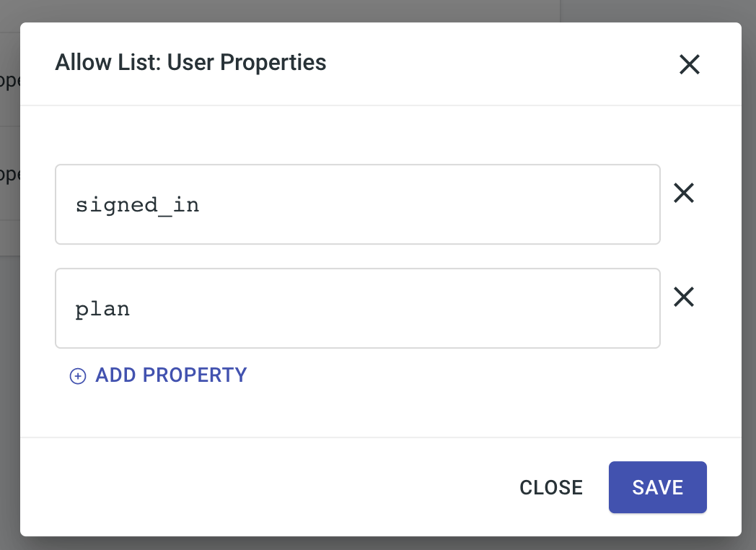Focus the plan property input box
Viewport: 756px width, 550px height.
click(357, 308)
